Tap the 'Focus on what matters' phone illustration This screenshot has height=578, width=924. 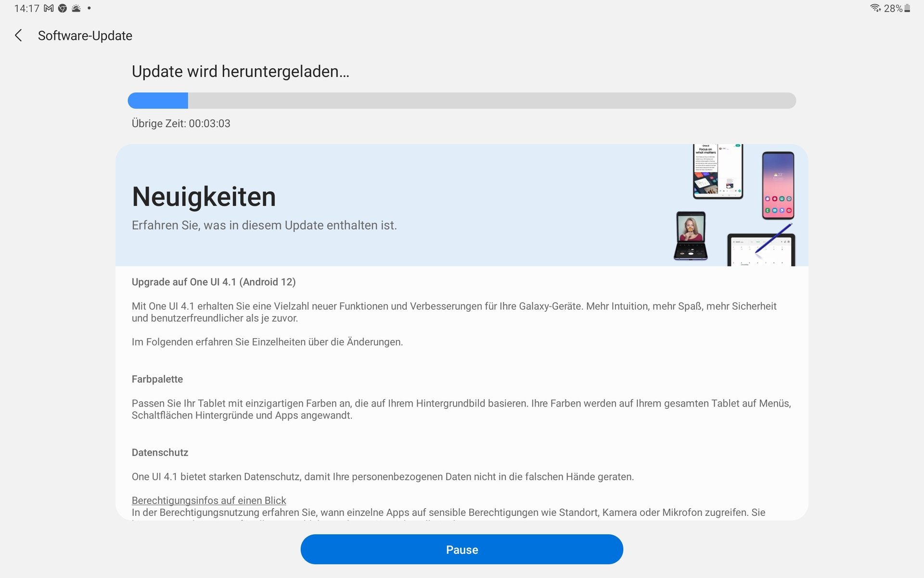point(718,171)
